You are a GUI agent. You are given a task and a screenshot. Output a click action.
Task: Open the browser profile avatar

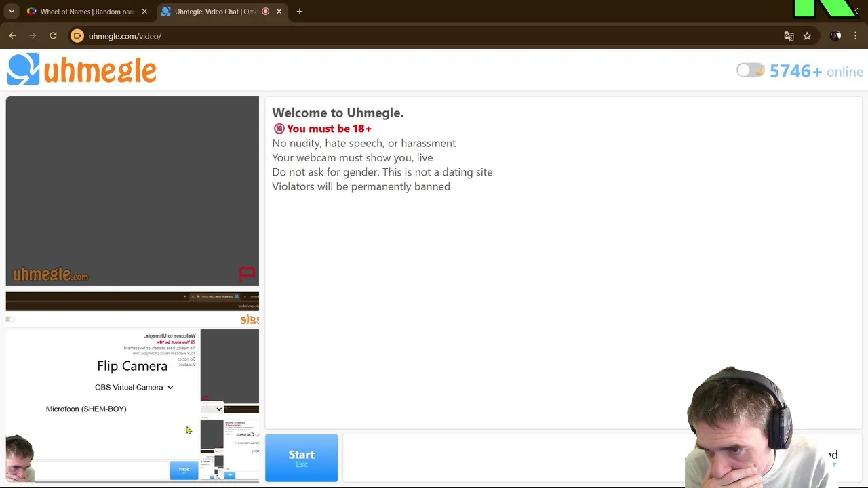click(835, 36)
